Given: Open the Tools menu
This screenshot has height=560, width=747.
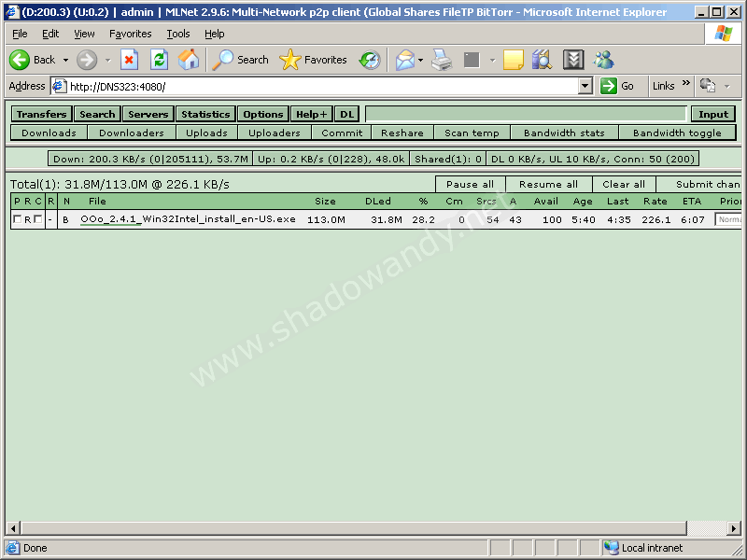Looking at the screenshot, I should pos(178,34).
